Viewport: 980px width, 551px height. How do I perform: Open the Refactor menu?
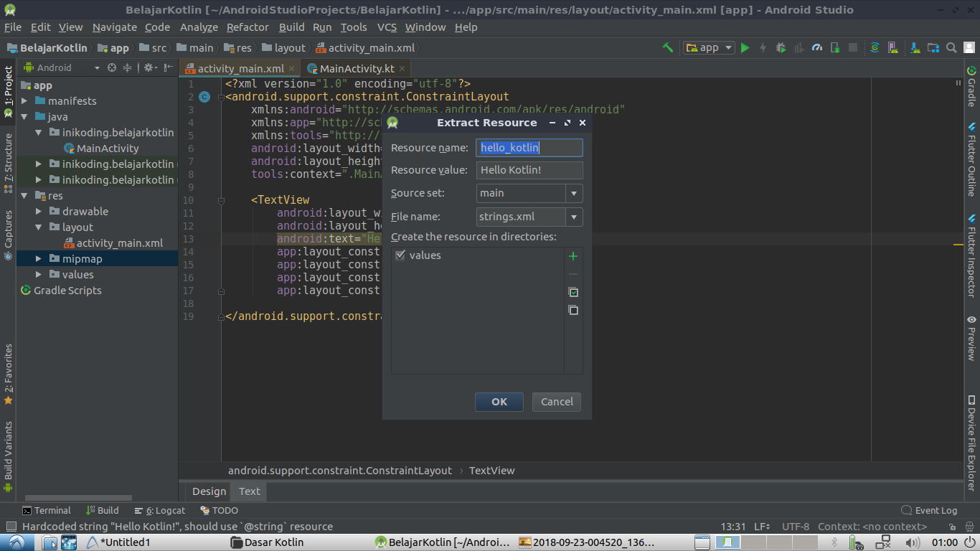tap(248, 27)
